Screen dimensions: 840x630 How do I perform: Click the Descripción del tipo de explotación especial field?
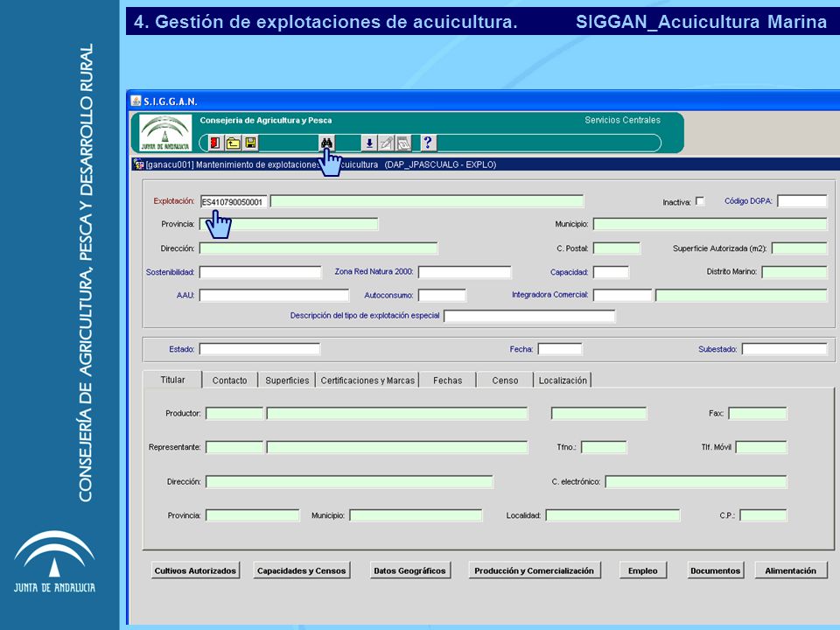click(530, 316)
